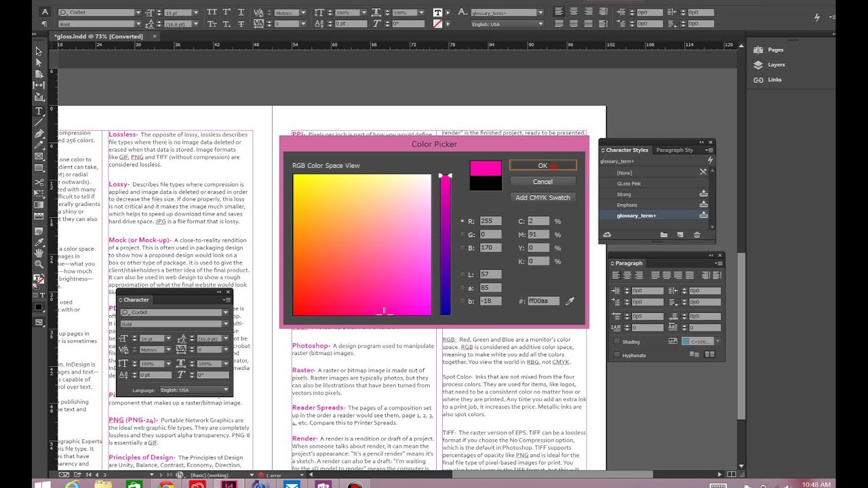Select the R radio button
The height and width of the screenshot is (488, 868).
click(x=462, y=221)
